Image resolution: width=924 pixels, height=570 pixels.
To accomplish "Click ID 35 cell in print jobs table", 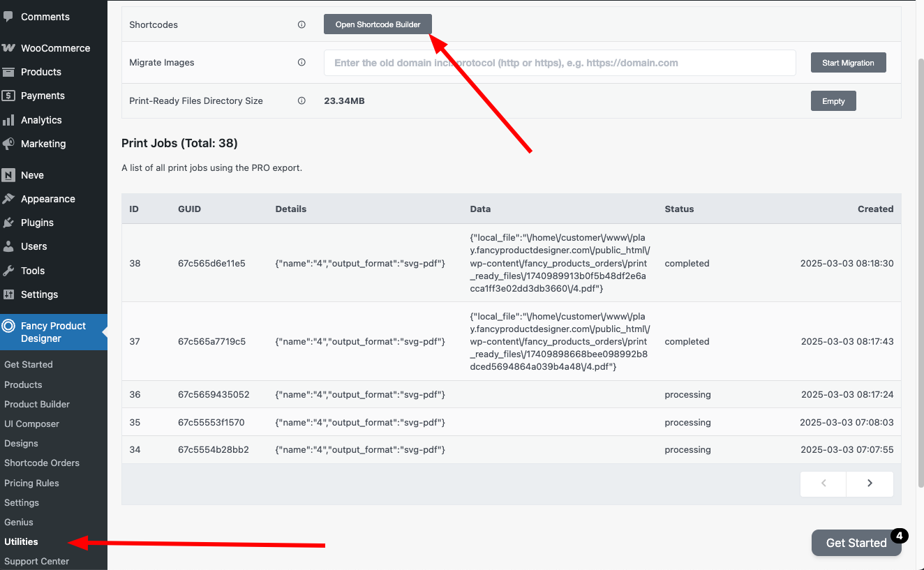I will point(135,422).
